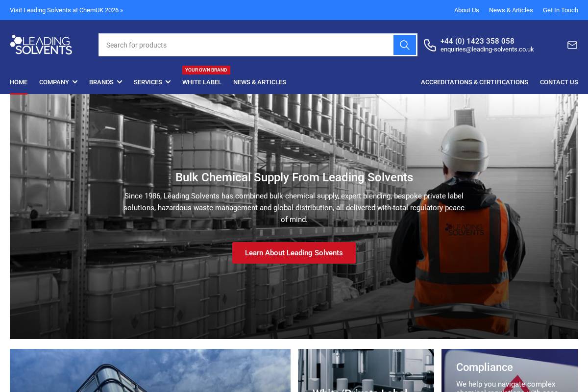Focus the Search for products field
588x392 pixels.
pyautogui.click(x=246, y=45)
